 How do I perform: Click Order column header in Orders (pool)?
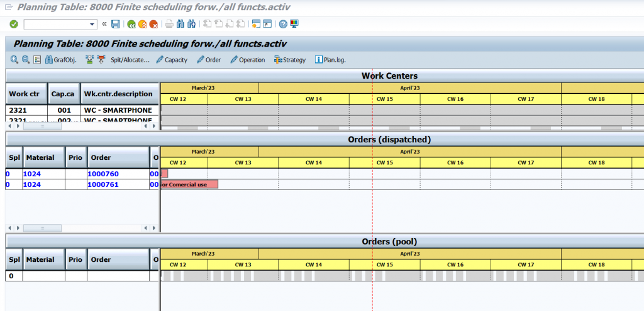(118, 259)
